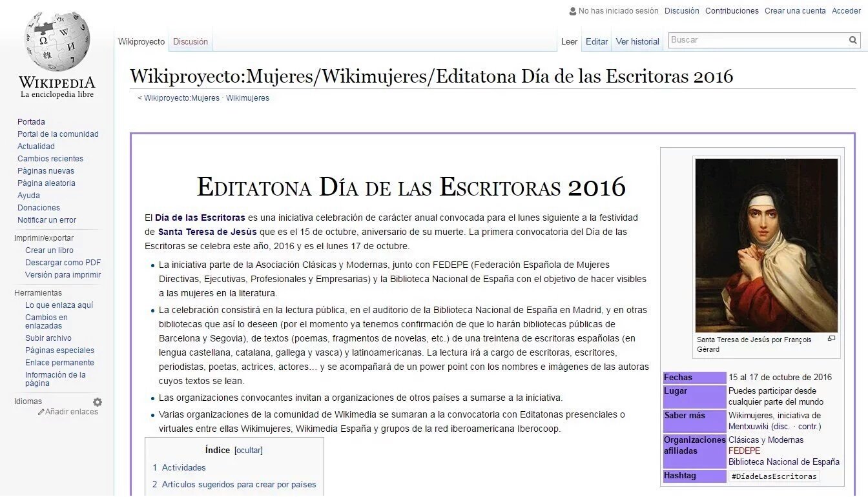Collapse the Herramientas sidebar section
The width and height of the screenshot is (868, 497).
click(x=38, y=293)
